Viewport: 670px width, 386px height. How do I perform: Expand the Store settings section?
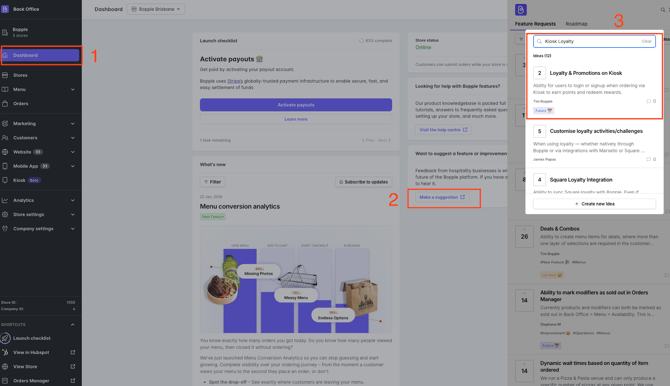tap(73, 215)
